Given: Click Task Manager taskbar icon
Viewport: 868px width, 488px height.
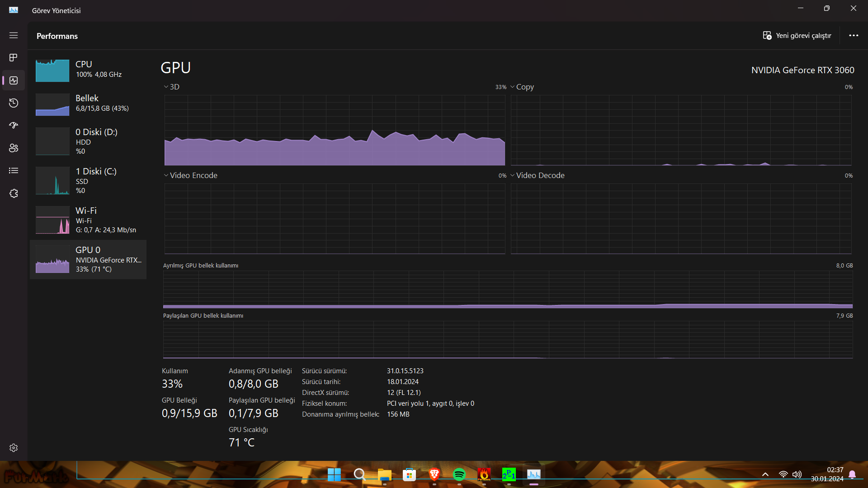Looking at the screenshot, I should (533, 474).
